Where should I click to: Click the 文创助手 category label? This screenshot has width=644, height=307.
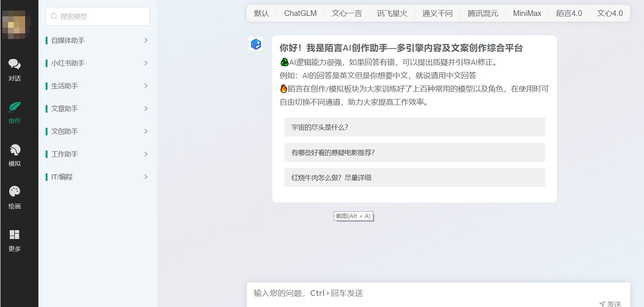click(x=65, y=131)
